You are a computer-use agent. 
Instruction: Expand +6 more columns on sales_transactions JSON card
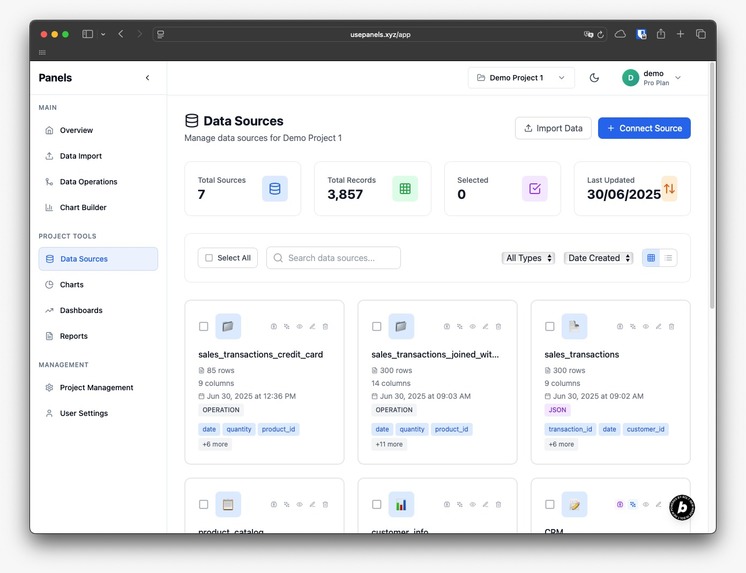coord(561,444)
